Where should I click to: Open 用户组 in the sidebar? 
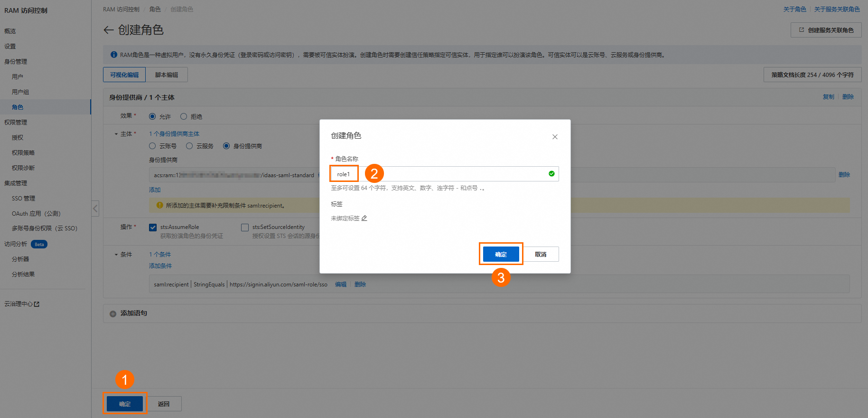[x=20, y=92]
